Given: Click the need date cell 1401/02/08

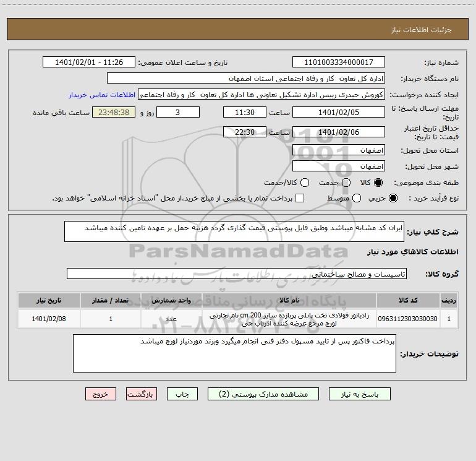Looking at the screenshot, I should pyautogui.click(x=49, y=319).
